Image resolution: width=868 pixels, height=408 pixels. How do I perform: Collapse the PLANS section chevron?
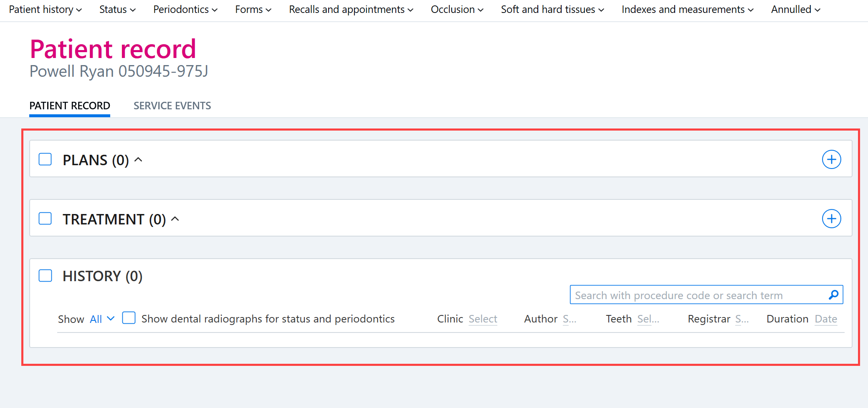[x=139, y=160]
